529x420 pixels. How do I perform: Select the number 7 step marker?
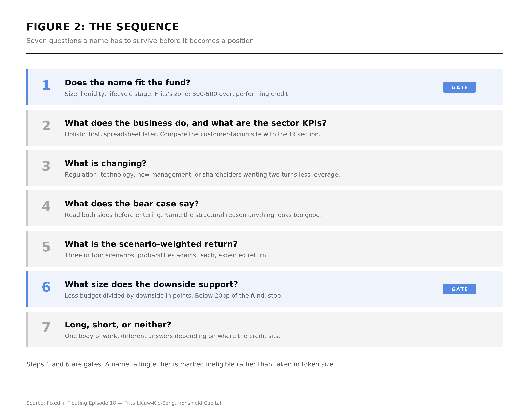(x=46, y=327)
